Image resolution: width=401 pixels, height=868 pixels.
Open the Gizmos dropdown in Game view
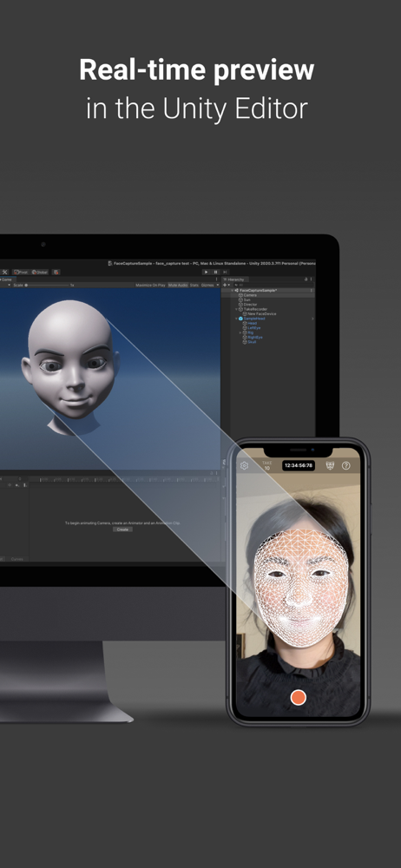(x=210, y=285)
